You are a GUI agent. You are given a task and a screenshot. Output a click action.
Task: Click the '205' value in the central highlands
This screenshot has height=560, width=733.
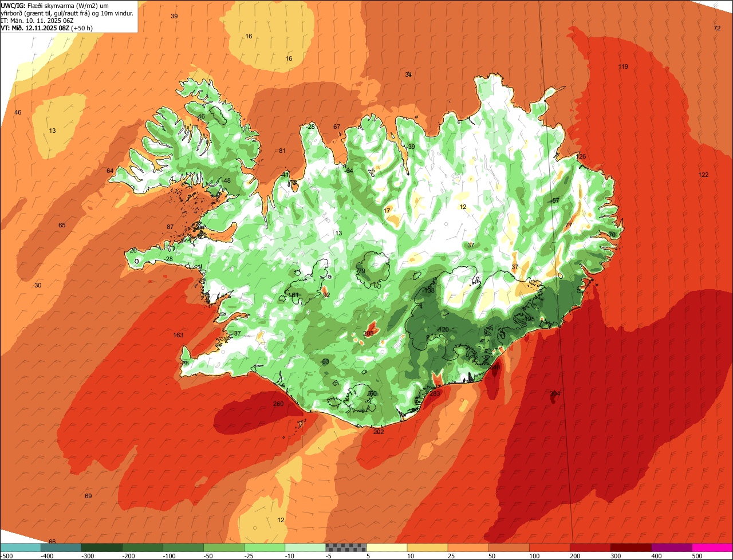tap(368, 333)
